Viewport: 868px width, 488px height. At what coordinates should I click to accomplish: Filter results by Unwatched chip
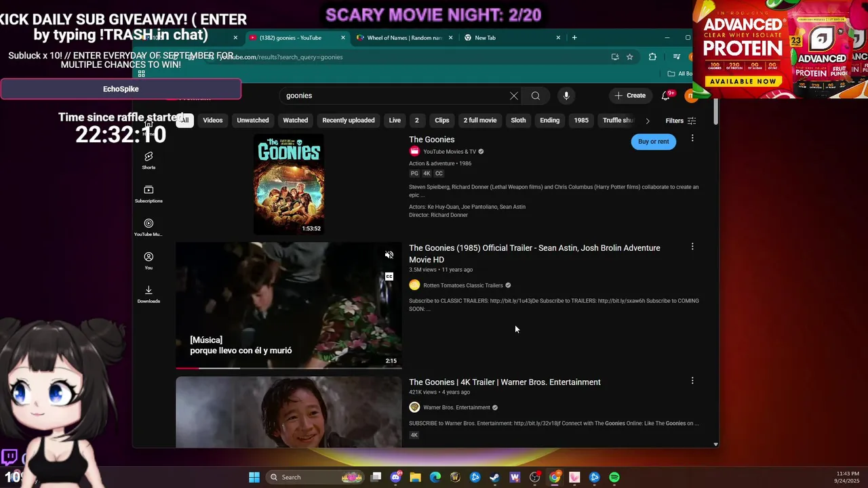coord(253,121)
